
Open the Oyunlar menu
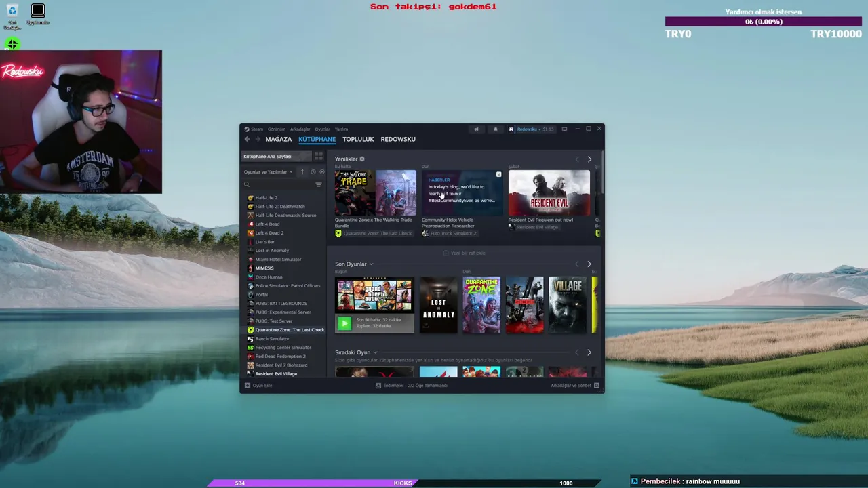tap(322, 129)
